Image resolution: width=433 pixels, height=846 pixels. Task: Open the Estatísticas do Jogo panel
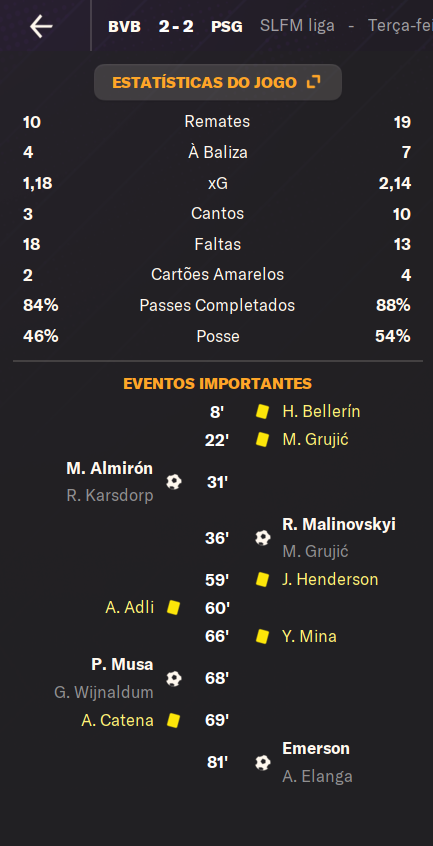[218, 83]
